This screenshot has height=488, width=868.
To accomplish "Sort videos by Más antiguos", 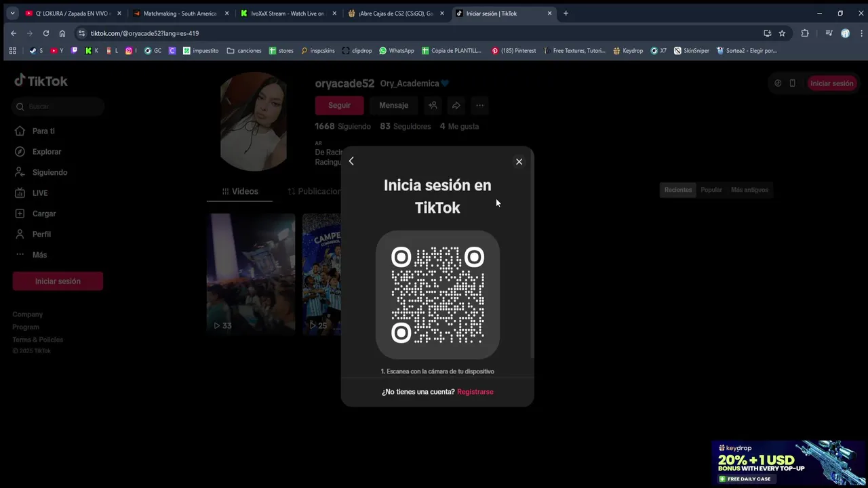I will point(749,190).
